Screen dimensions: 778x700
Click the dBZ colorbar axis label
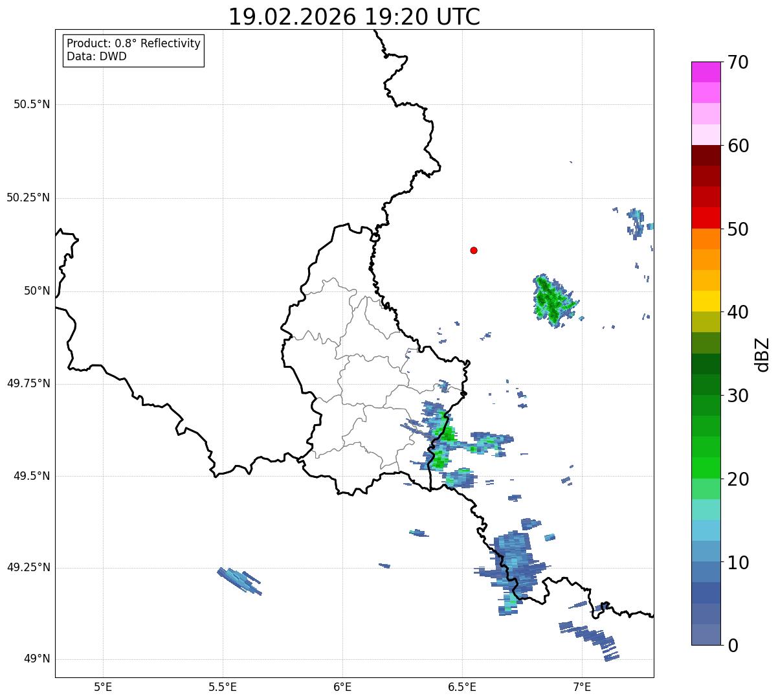(762, 354)
